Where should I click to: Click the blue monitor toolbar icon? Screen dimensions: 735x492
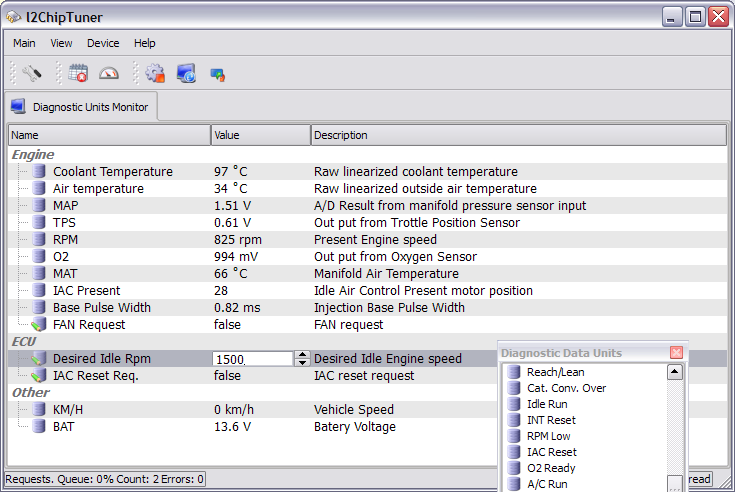[186, 73]
